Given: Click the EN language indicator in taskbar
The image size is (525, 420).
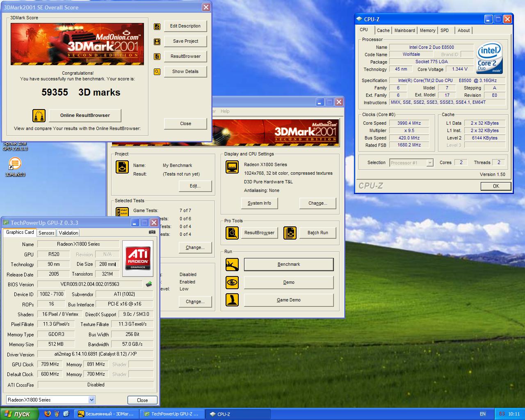Looking at the screenshot, I should (x=483, y=414).
